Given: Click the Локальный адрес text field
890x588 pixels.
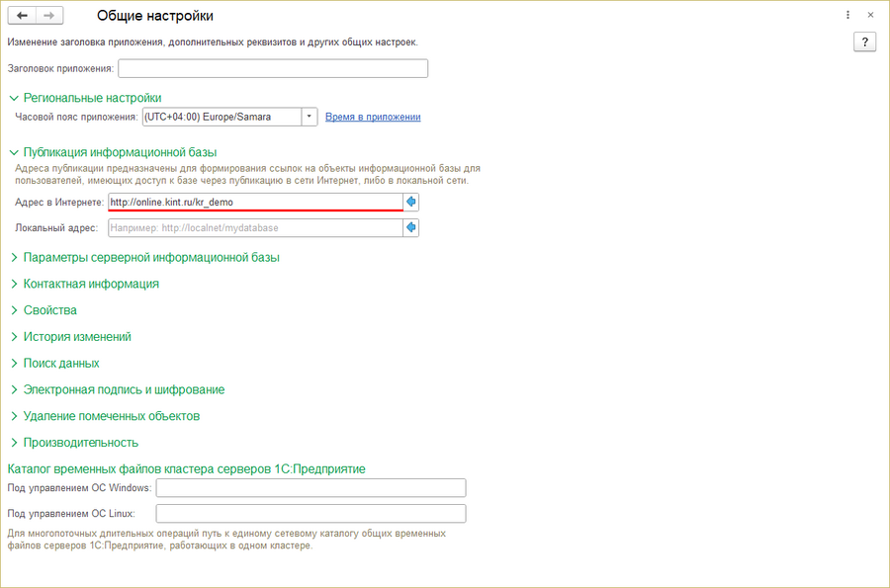Looking at the screenshot, I should [x=255, y=228].
